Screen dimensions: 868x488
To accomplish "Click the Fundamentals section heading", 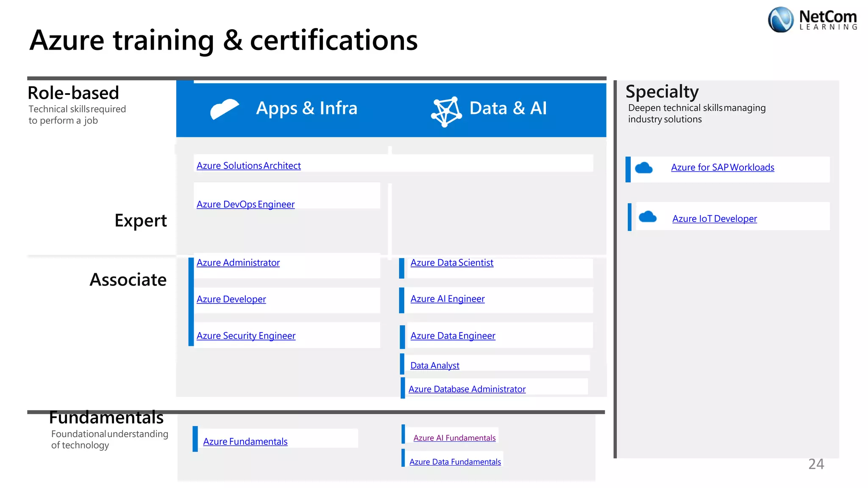I will coord(106,418).
